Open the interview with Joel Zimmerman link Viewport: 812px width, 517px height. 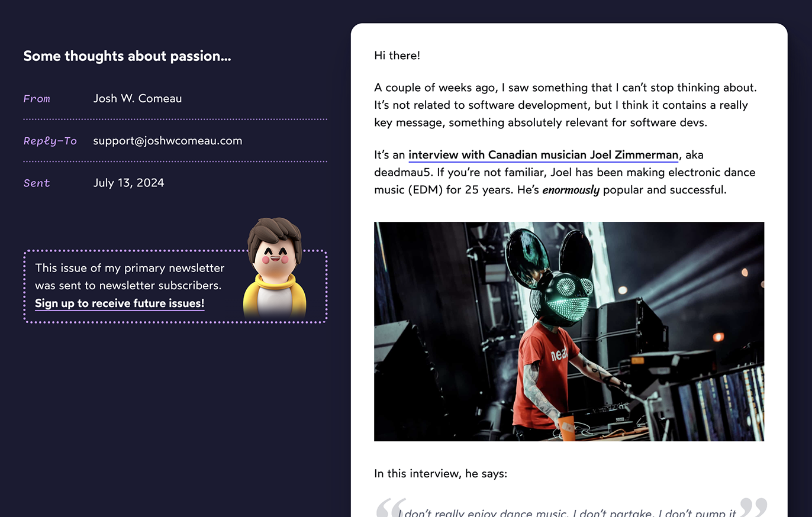[543, 156]
